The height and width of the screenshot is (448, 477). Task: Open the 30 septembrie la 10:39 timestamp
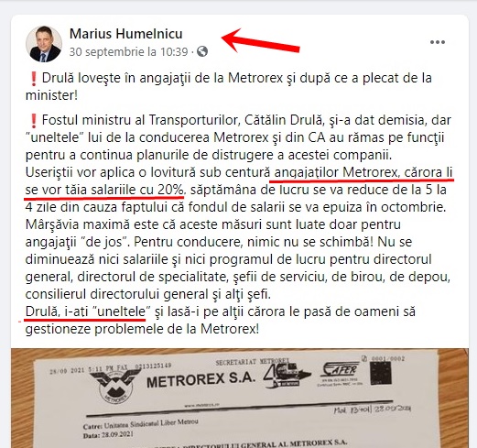click(128, 51)
